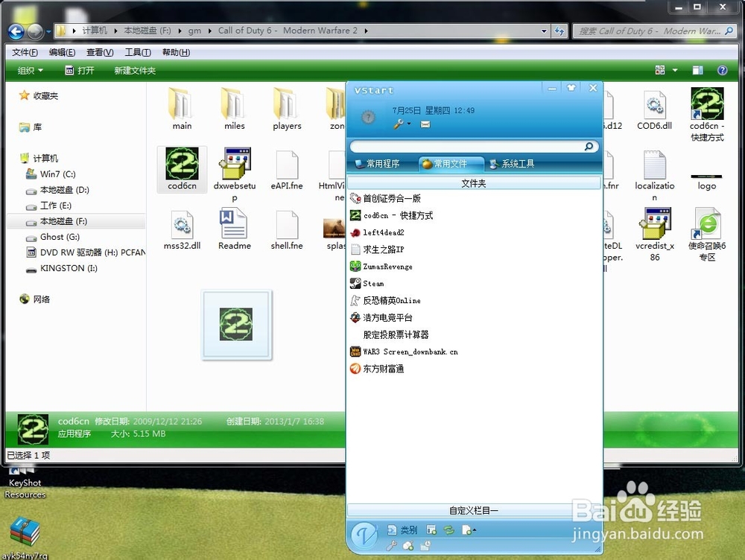The width and height of the screenshot is (745, 560).
Task: Launch 反恐精英Online from VStart list
Action: click(x=385, y=301)
